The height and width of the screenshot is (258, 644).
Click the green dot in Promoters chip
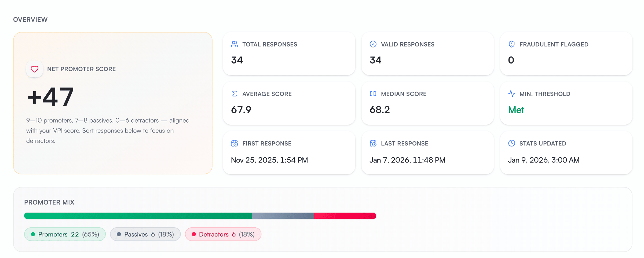click(x=33, y=234)
